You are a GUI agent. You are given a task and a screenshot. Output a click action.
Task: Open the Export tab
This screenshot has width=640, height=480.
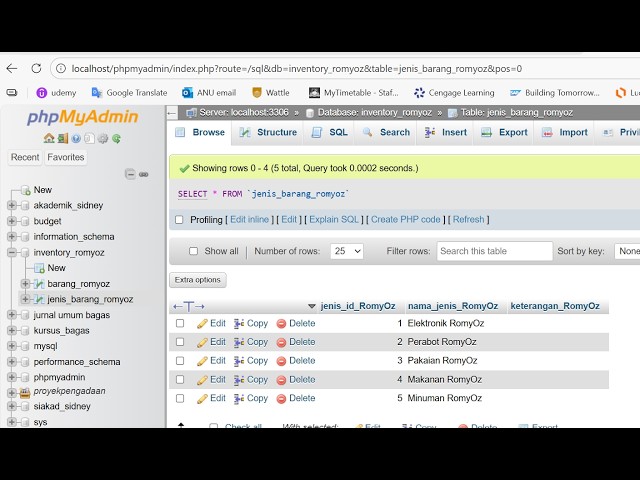pyautogui.click(x=504, y=132)
